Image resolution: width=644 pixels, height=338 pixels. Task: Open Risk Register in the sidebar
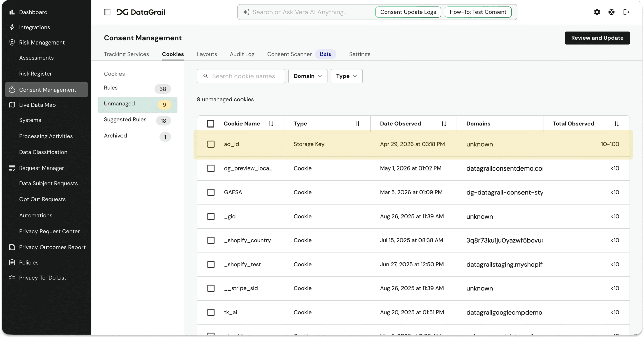(35, 74)
